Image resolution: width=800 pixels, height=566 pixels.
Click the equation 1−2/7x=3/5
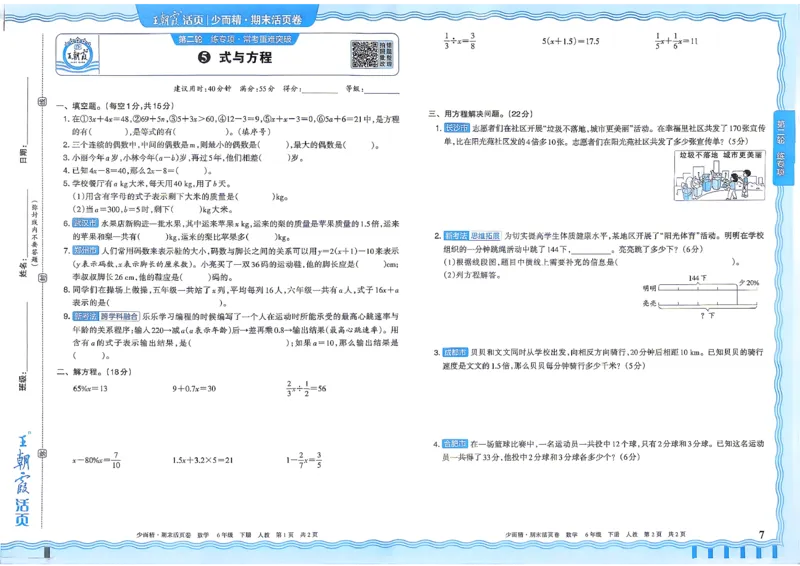(304, 460)
